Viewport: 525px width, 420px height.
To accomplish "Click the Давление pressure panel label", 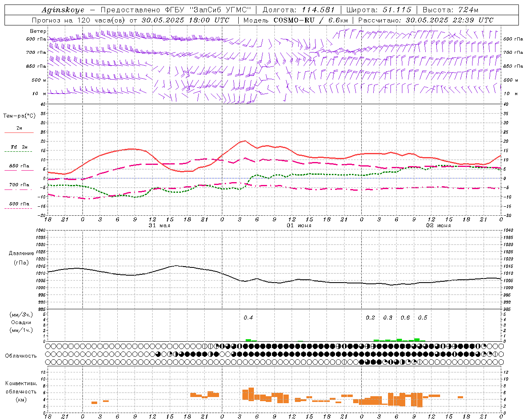I will pos(21,253).
